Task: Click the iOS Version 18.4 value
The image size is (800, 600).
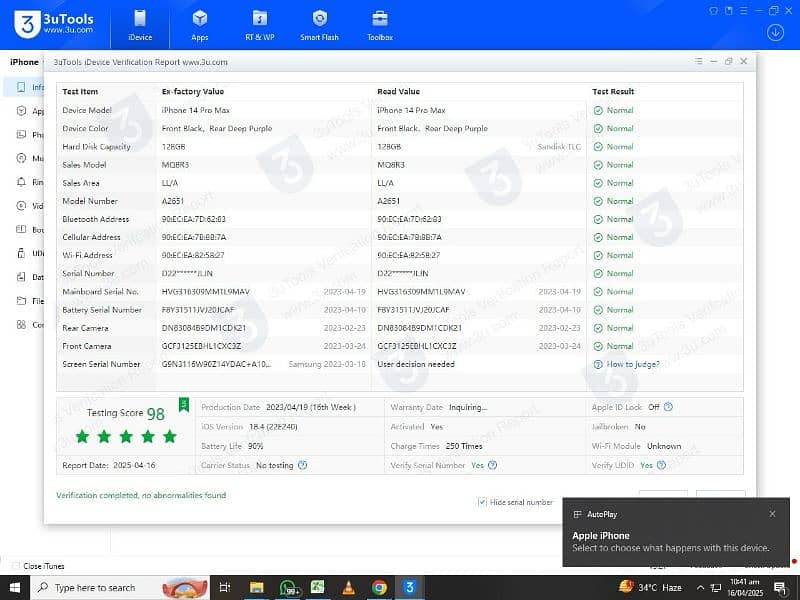Action: pos(273,427)
